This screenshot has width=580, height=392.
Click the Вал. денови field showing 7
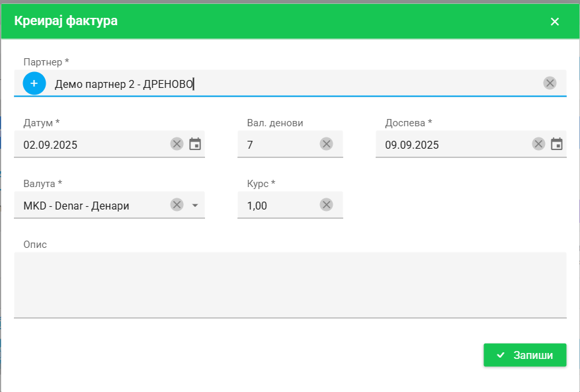pos(278,144)
